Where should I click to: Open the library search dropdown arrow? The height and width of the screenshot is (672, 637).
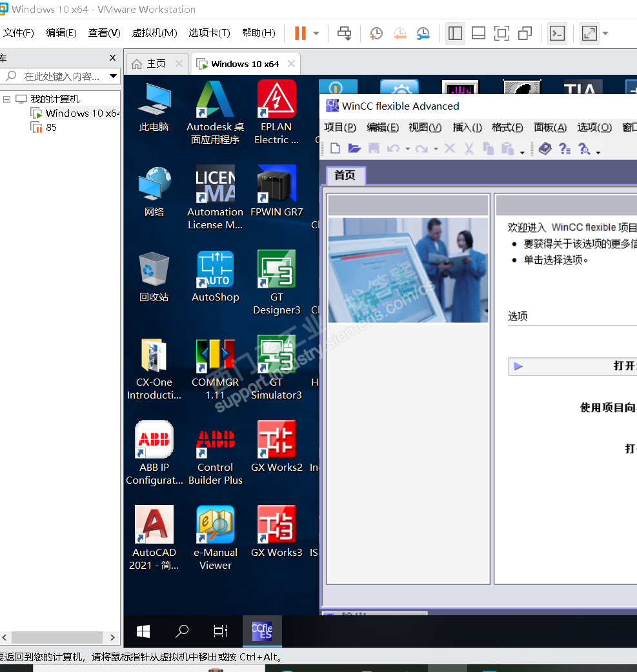(113, 76)
